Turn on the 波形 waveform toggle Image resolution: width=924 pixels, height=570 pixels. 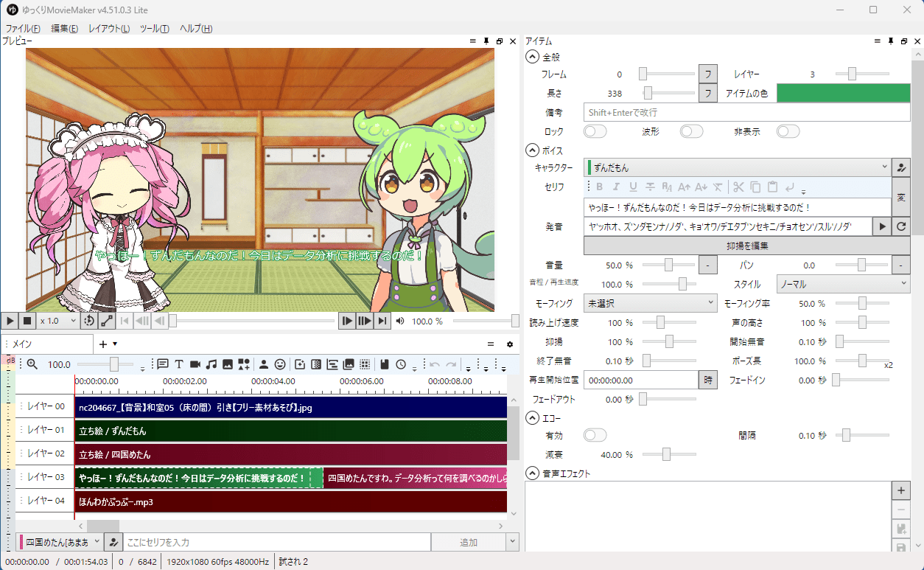pyautogui.click(x=691, y=131)
